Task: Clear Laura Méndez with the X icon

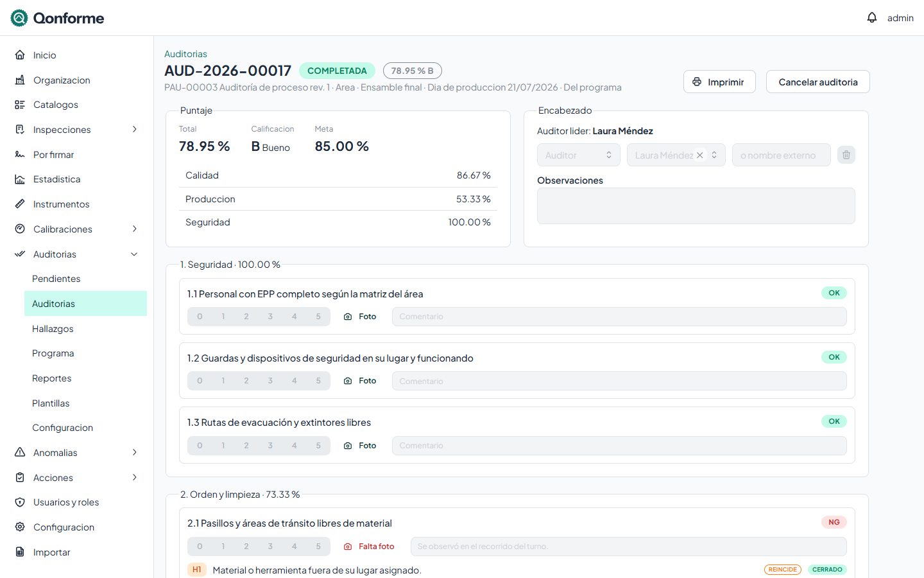Action: coord(700,155)
